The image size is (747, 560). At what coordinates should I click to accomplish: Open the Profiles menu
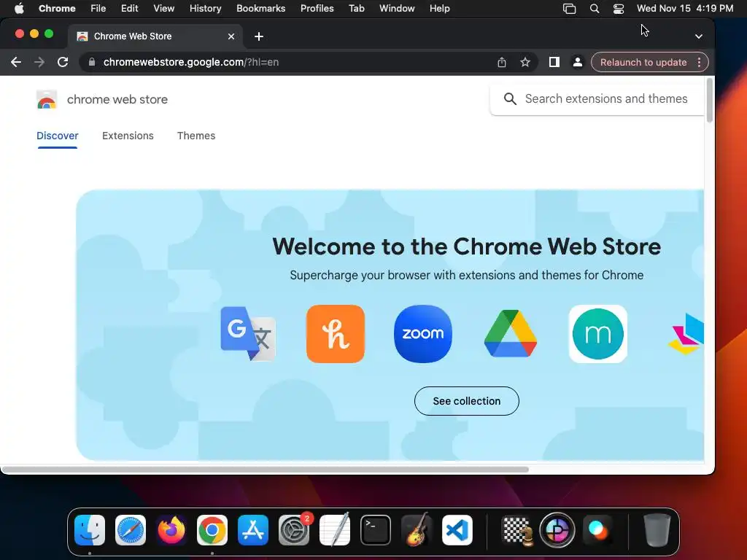317,8
